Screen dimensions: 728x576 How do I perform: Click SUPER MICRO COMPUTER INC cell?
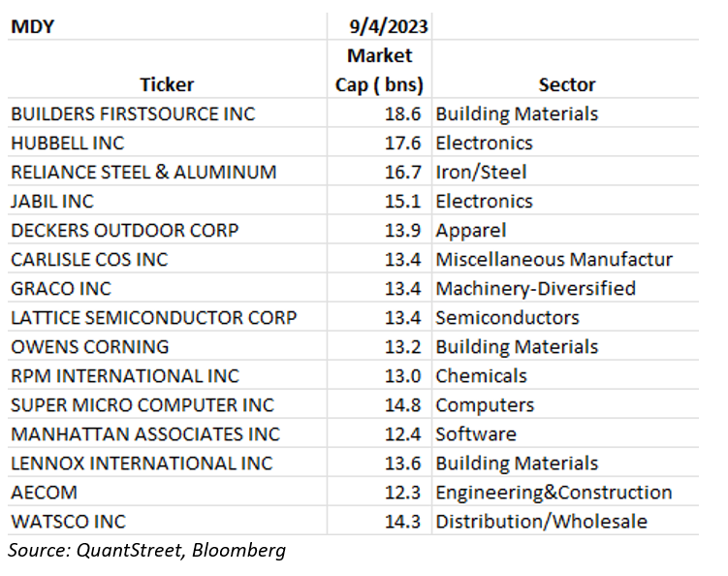coord(142,404)
